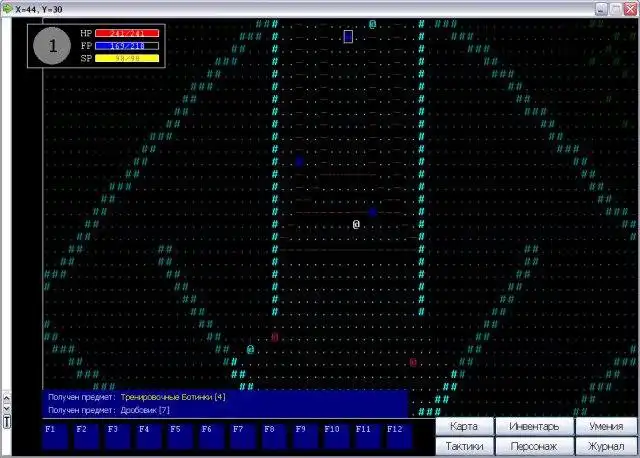Select the F11 quick slot
The width and height of the screenshot is (640, 458).
tap(368, 436)
